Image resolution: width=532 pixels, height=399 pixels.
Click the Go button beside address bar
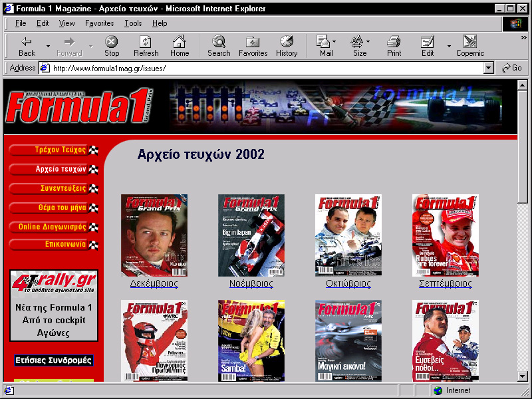pyautogui.click(x=512, y=68)
